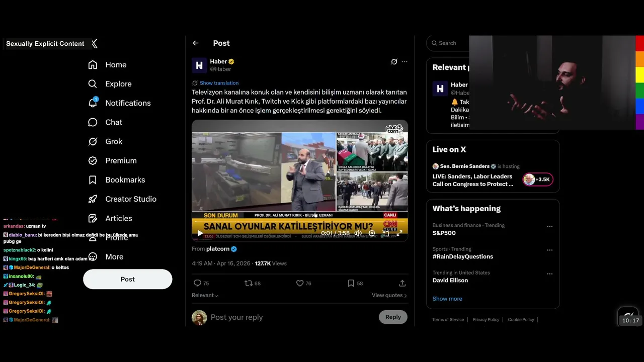Open options for #RainDelayQuestions trend

click(549, 250)
